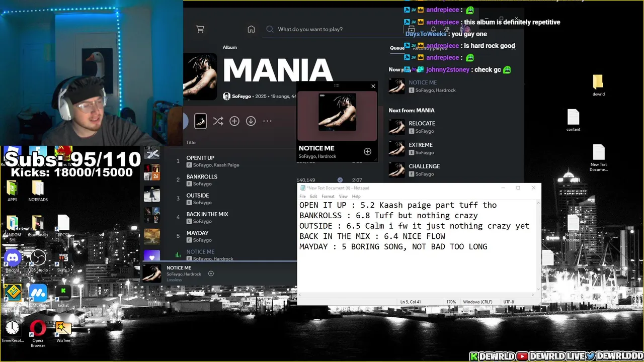Go to Home in the music app
The image size is (644, 362).
[x=251, y=29]
